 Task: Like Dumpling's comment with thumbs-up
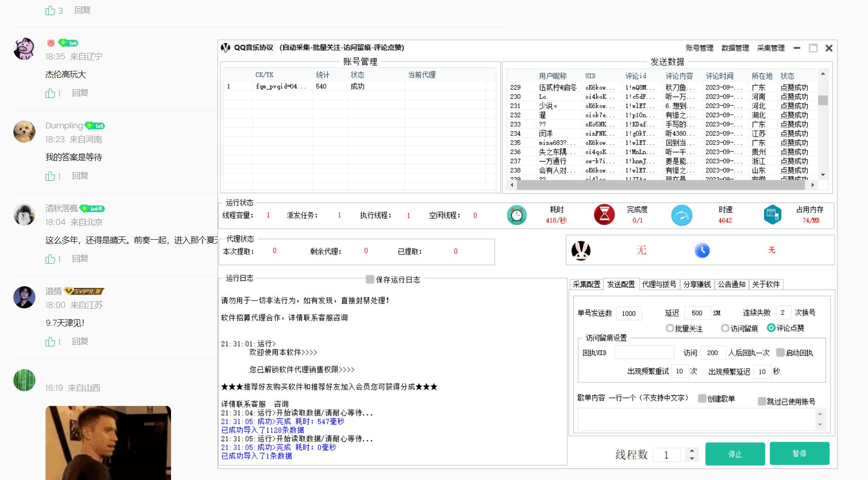(50, 176)
